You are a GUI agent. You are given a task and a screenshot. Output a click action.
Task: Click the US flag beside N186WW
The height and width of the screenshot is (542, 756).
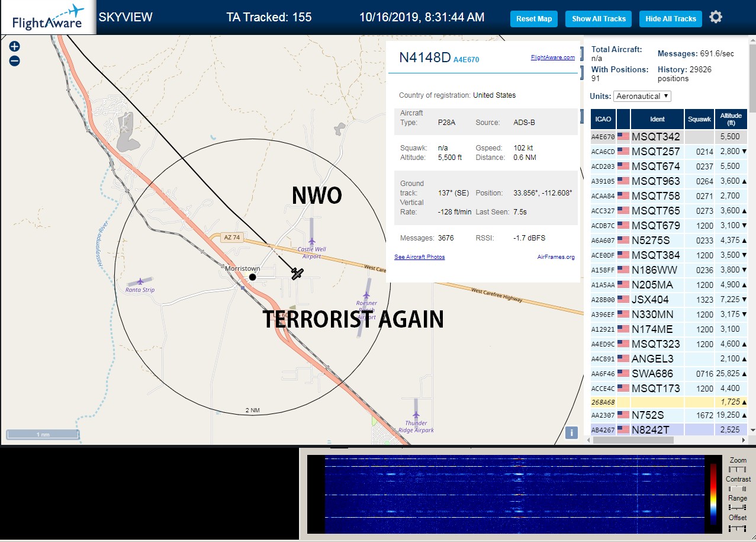point(623,270)
